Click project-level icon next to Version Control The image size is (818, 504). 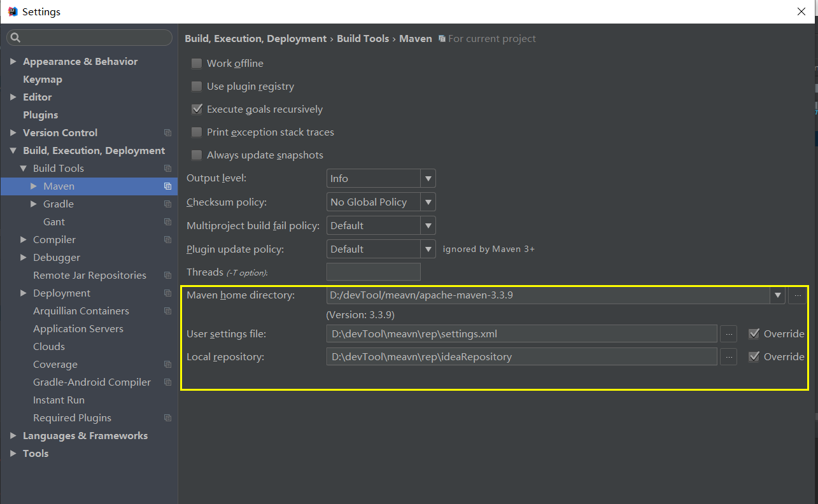(x=167, y=133)
